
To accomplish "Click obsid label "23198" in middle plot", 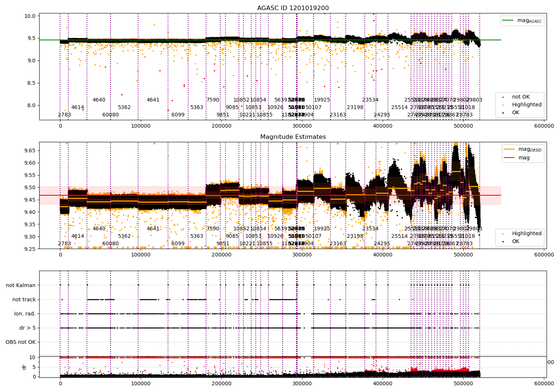I will click(355, 236).
